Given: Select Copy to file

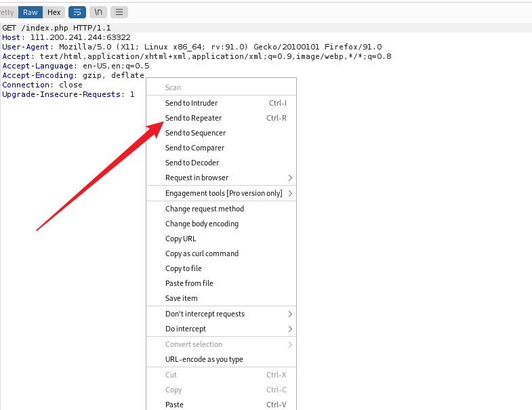Looking at the screenshot, I should point(221,268).
